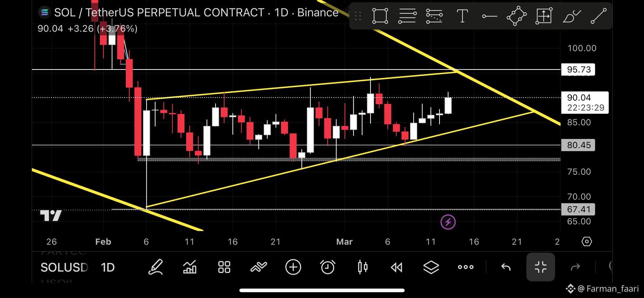The width and height of the screenshot is (644, 298).
Task: Open the object tree layers icon
Action: point(431,267)
